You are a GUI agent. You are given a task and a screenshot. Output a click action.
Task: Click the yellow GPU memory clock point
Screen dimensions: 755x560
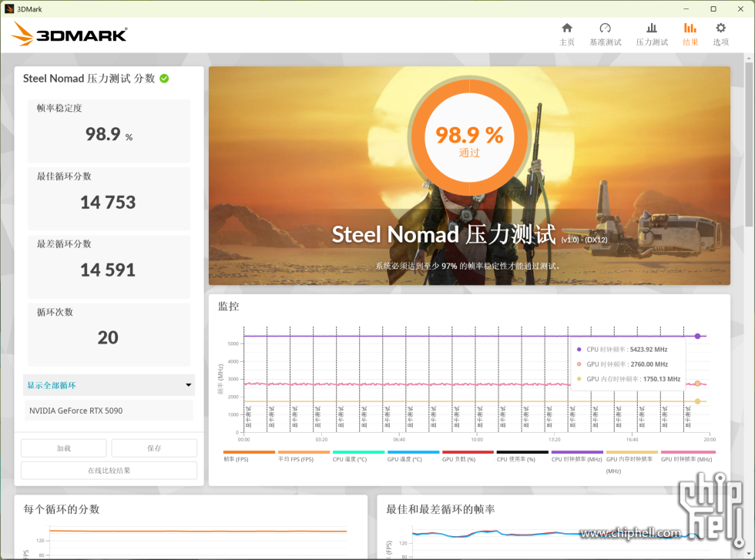coord(697,401)
